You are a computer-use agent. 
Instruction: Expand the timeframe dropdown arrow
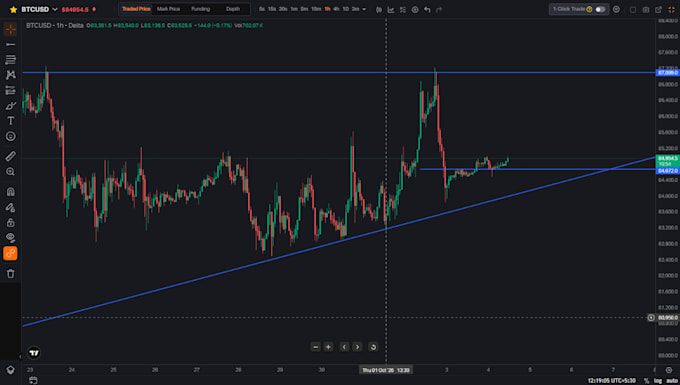(364, 9)
